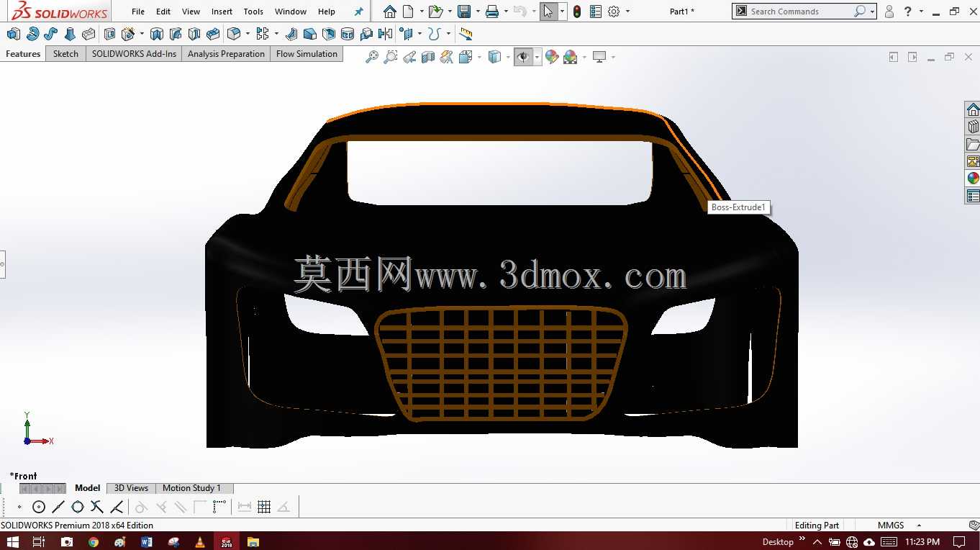Select the Measure ruler tool

point(466,34)
